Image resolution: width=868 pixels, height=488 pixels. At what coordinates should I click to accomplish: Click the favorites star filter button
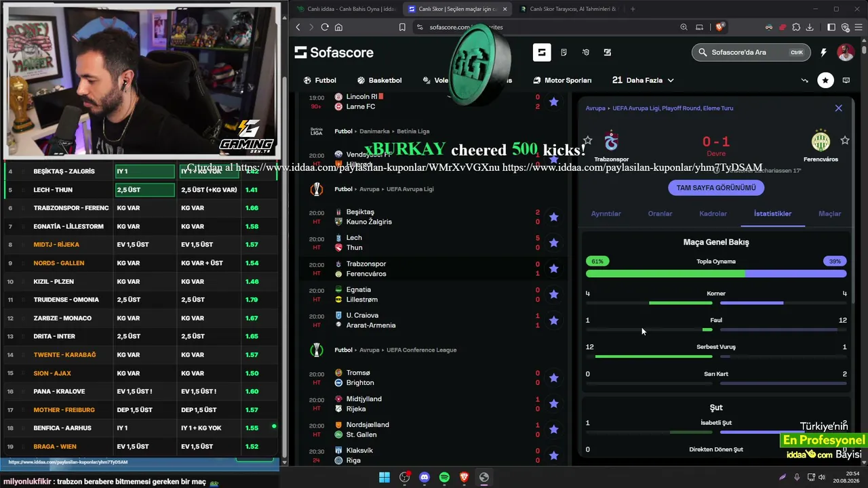(x=825, y=80)
